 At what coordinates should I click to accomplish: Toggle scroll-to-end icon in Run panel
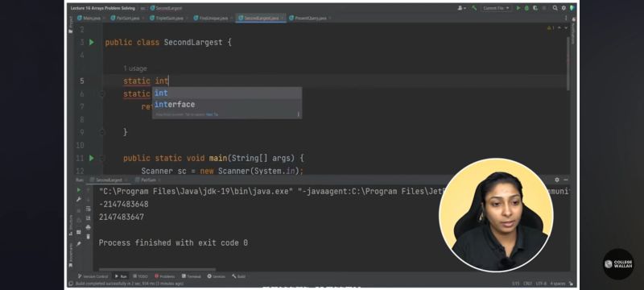pos(89,217)
